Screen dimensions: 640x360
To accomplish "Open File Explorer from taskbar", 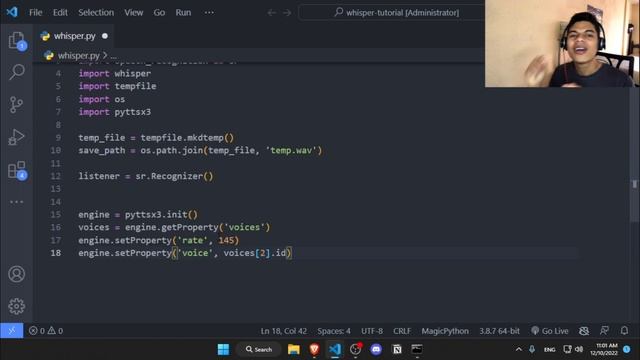I will tap(293, 349).
